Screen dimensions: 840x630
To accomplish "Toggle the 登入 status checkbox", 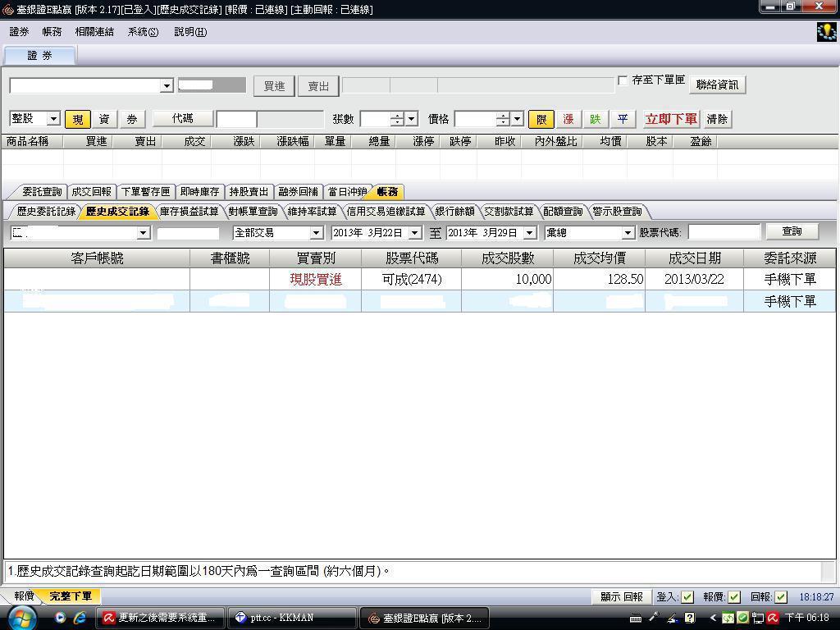I will [687, 597].
